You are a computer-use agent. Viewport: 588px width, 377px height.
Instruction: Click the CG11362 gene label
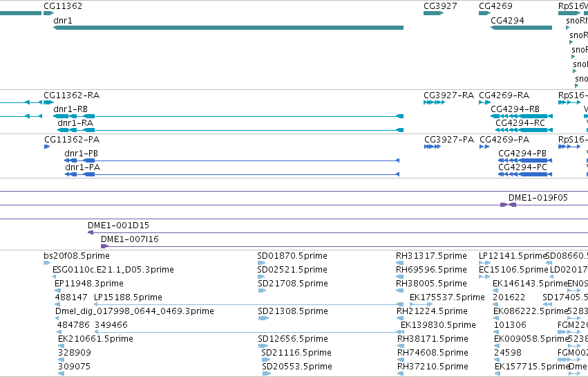[63, 6]
